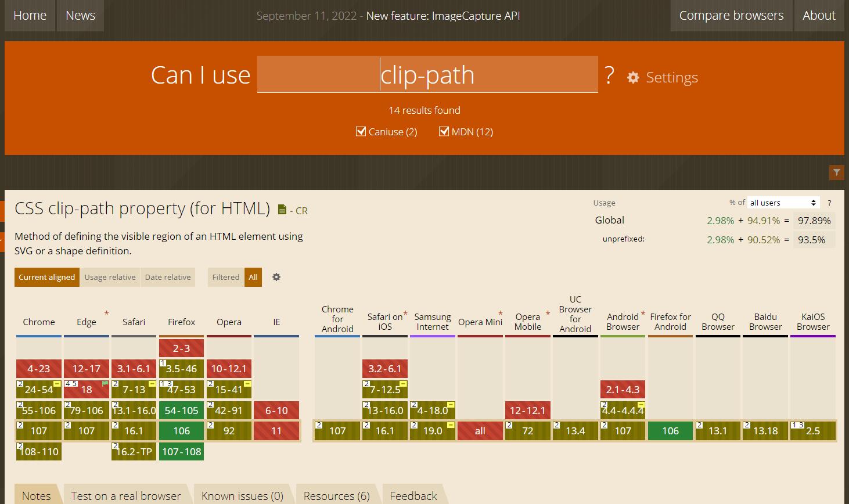Click the global 97.89% usage total
This screenshot has width=849, height=504.
[x=814, y=221]
